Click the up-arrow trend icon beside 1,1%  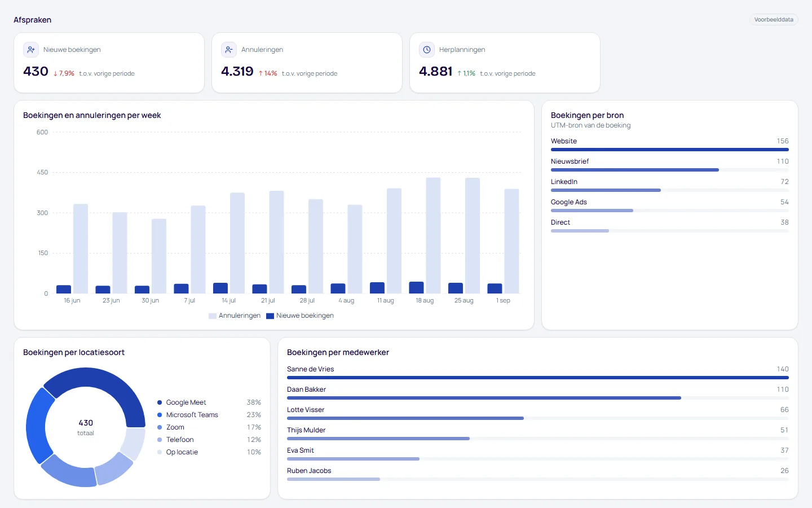coord(460,73)
